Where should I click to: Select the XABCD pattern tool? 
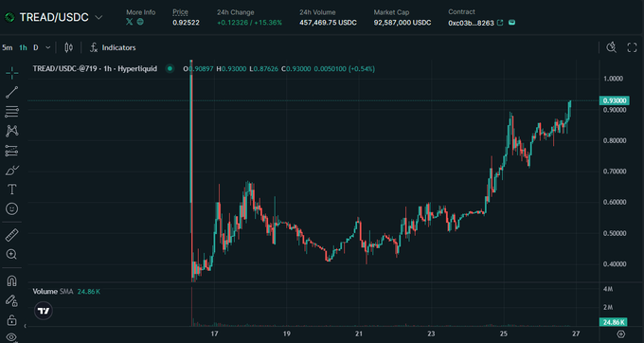click(x=12, y=131)
